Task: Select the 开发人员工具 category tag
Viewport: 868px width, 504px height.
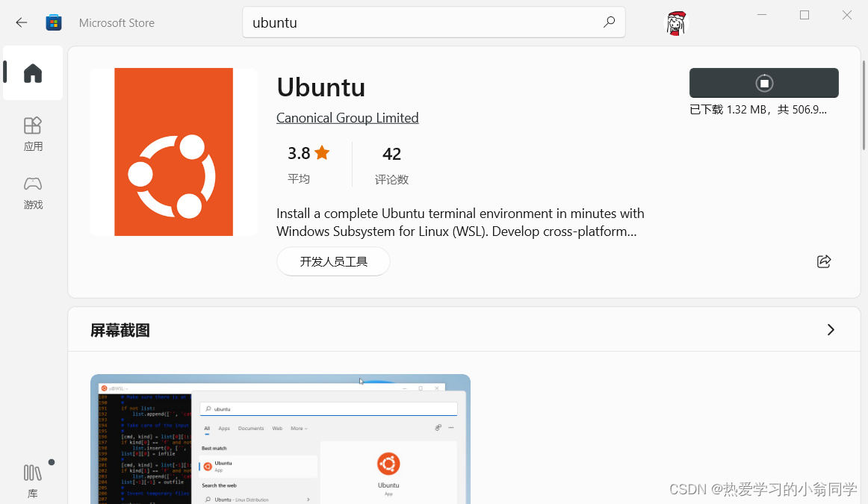Action: [x=333, y=261]
